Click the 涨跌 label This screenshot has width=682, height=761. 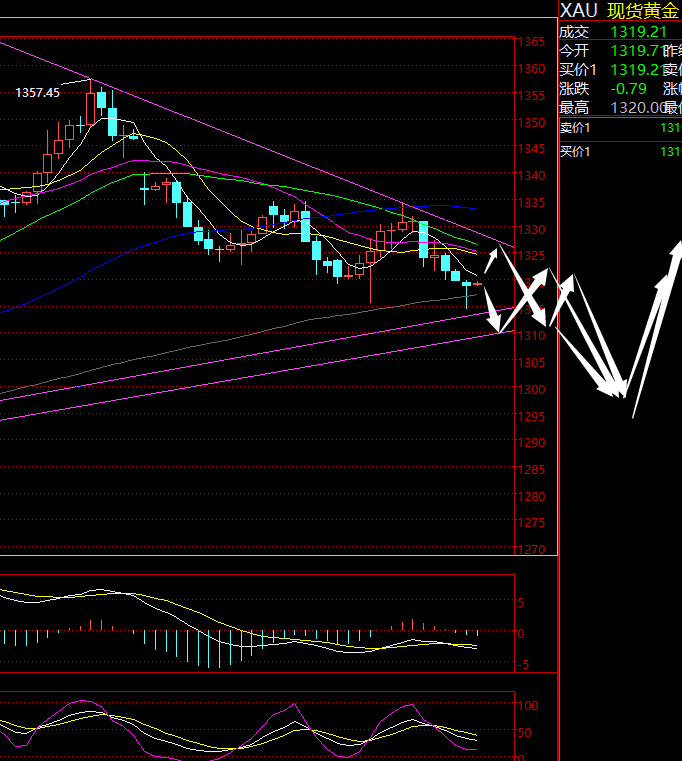click(574, 88)
